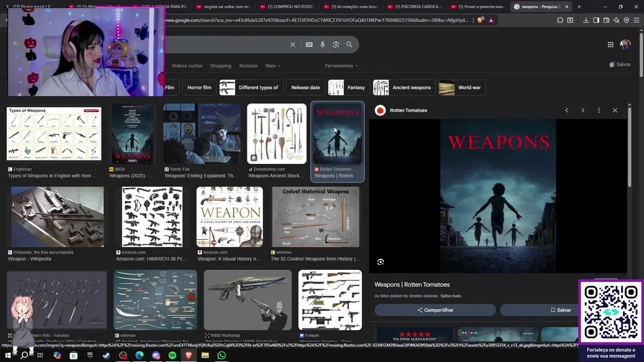
Task: Open Salvos saved items link
Action: click(620, 64)
